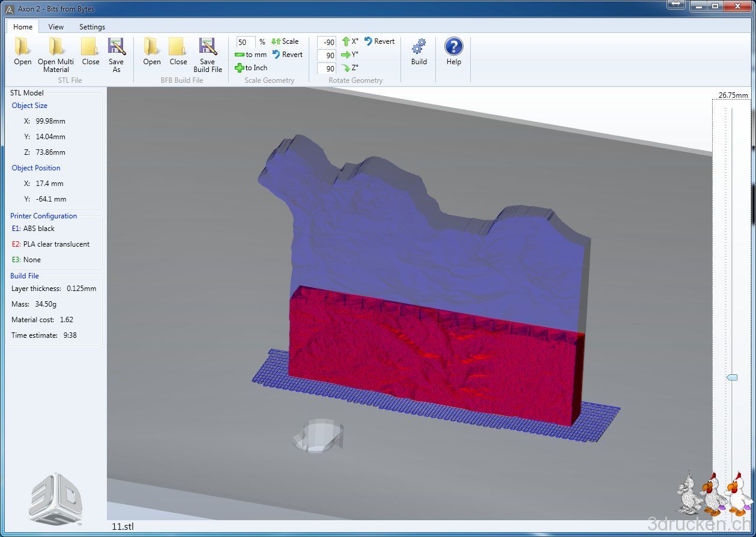The image size is (756, 537).
Task: Select the E1: ABS black extruder entry
Action: (x=33, y=229)
